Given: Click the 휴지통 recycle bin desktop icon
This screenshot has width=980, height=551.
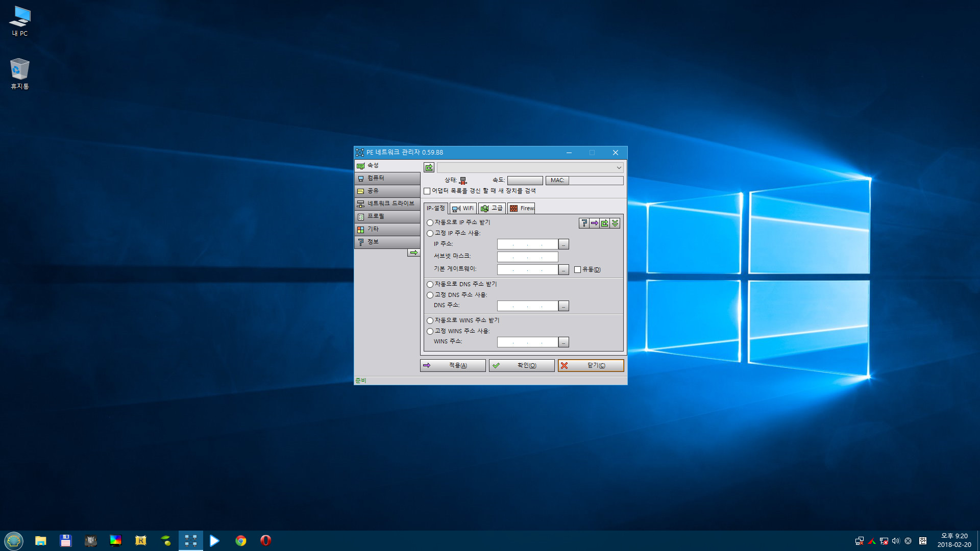Looking at the screenshot, I should coord(20,74).
